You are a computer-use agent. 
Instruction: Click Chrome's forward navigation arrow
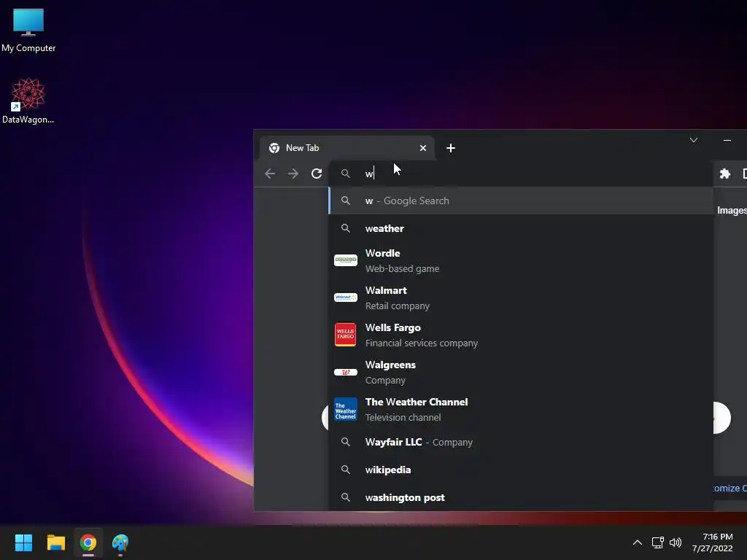[293, 174]
